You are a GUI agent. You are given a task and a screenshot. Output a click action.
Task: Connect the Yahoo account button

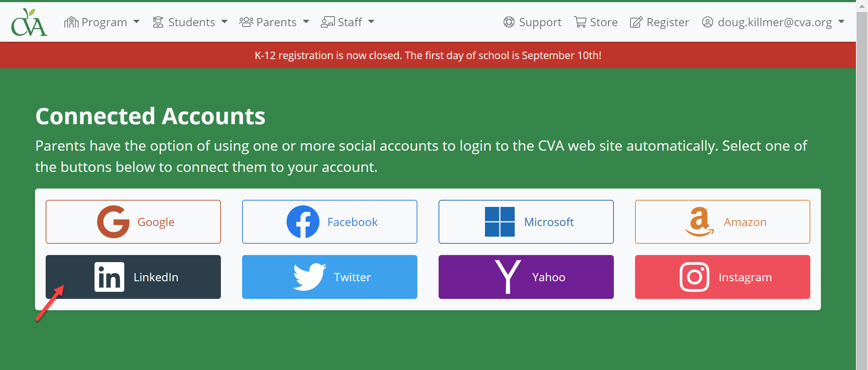pos(526,277)
